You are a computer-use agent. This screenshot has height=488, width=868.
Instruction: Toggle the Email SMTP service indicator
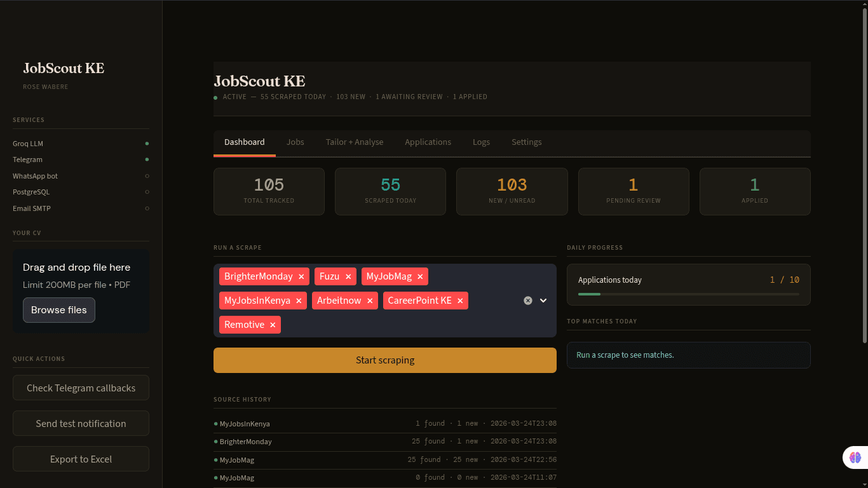(147, 208)
